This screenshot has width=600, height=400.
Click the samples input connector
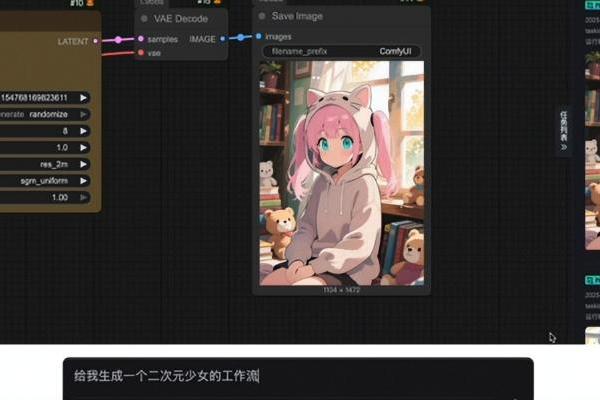tap(141, 39)
